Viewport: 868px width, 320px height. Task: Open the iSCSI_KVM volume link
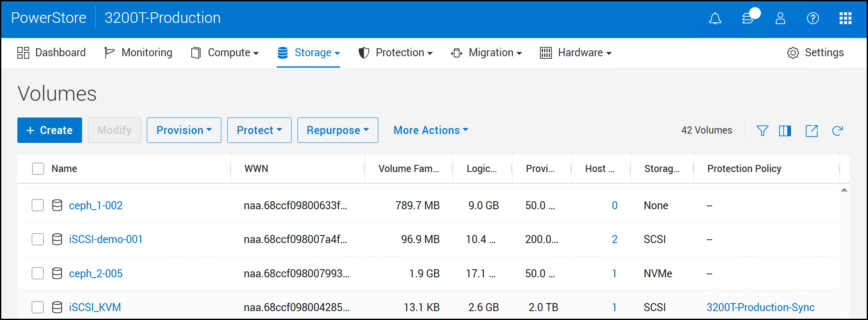[x=95, y=307]
